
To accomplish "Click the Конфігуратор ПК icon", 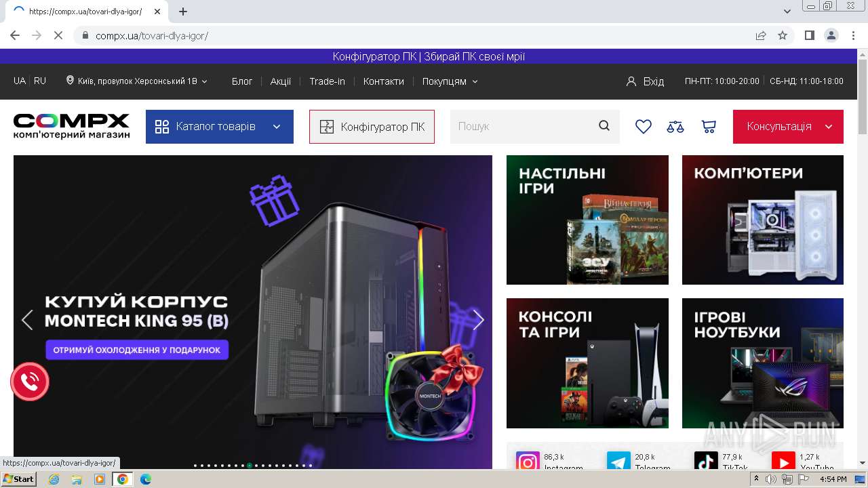I will pos(327,127).
